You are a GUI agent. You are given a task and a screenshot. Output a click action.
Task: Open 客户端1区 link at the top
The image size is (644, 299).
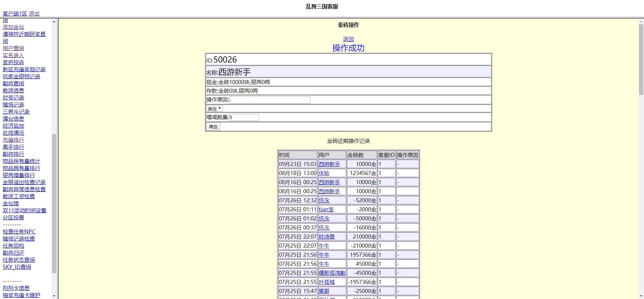pos(15,13)
